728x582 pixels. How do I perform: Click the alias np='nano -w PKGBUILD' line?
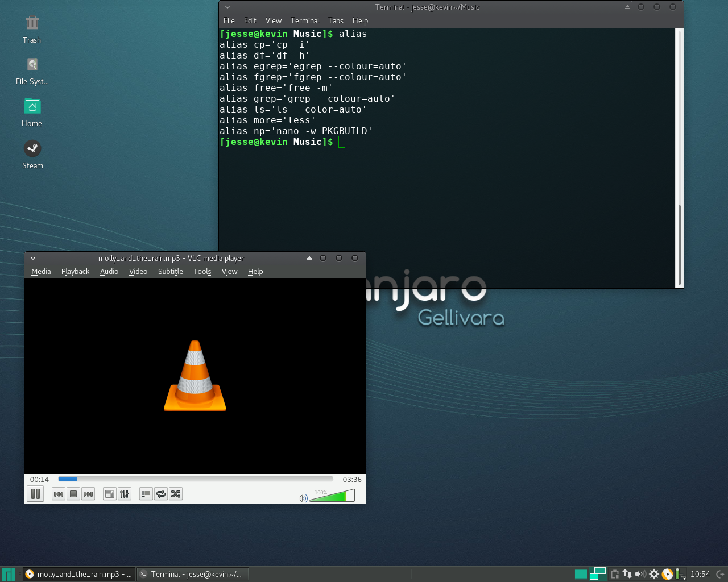296,131
